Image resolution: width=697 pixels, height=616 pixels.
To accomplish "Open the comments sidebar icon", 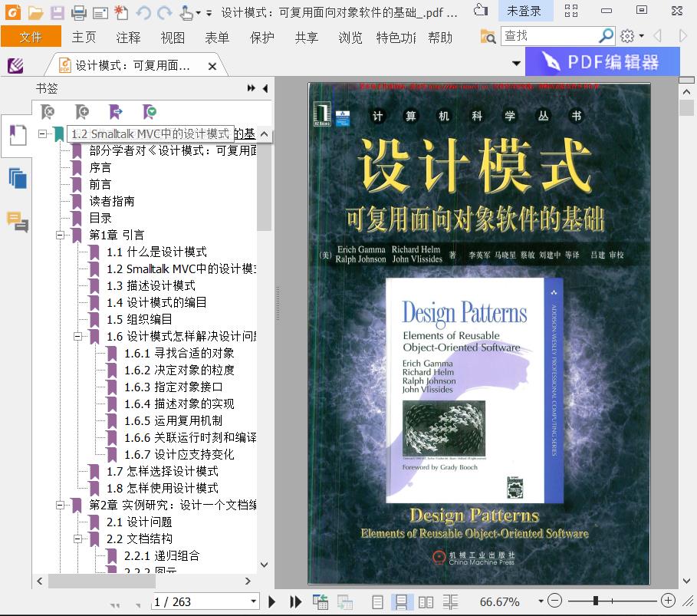I will (x=18, y=222).
